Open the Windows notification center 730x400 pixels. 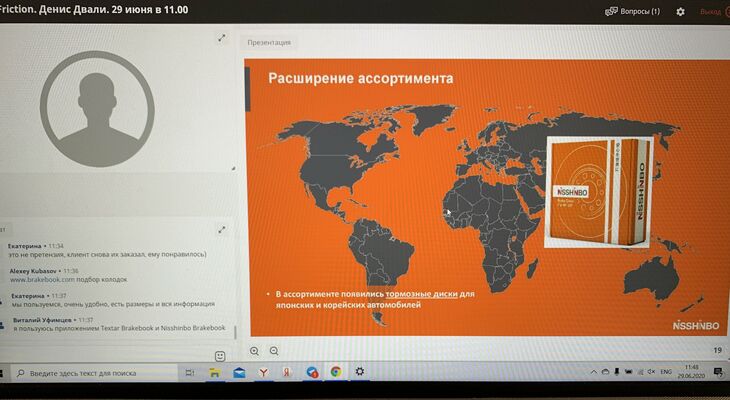pyautogui.click(x=718, y=371)
